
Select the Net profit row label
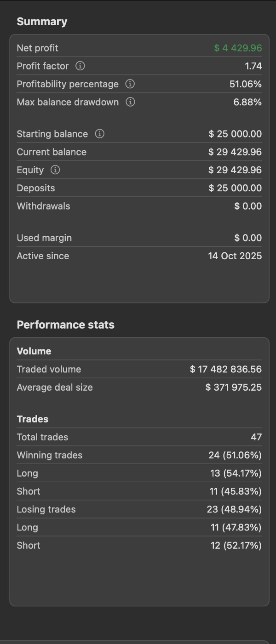tap(37, 48)
